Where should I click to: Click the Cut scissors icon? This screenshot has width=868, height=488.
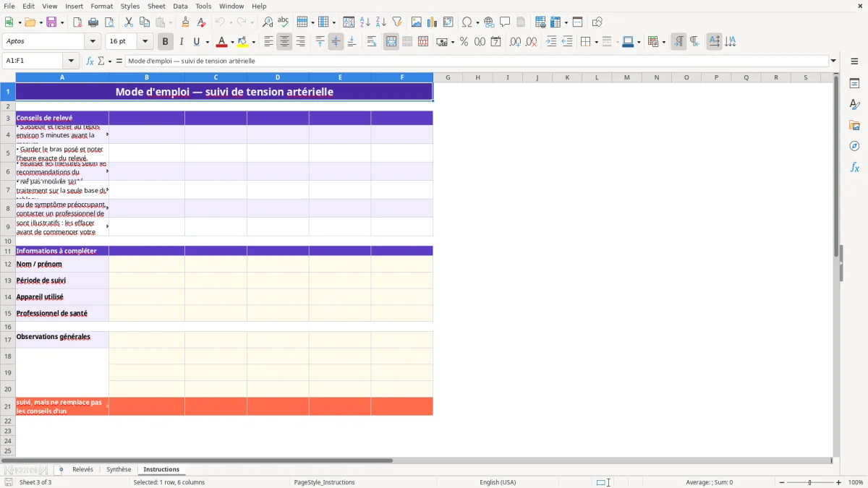point(129,22)
